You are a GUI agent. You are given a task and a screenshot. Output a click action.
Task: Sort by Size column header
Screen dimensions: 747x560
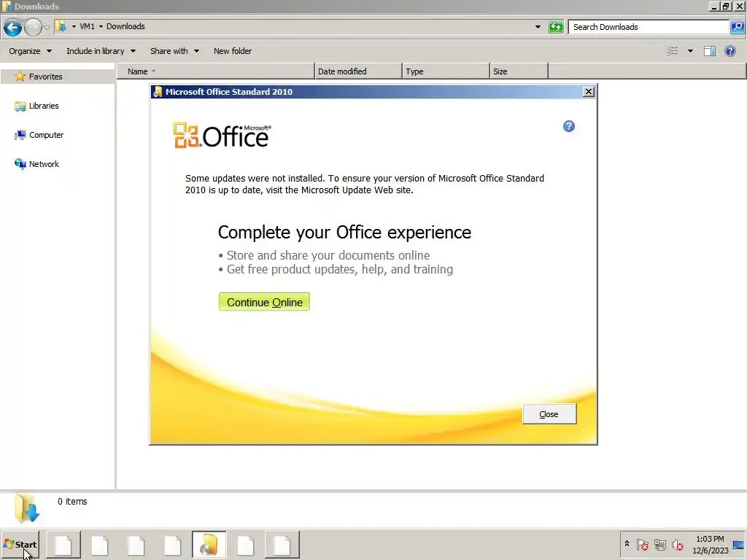pos(519,71)
